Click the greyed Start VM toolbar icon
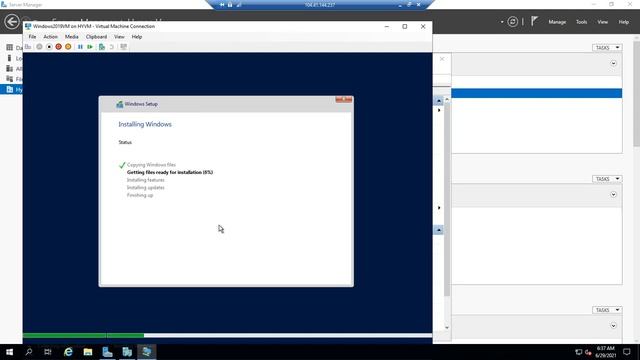Viewport: 640px width, 360px height. pyautogui.click(x=39, y=47)
